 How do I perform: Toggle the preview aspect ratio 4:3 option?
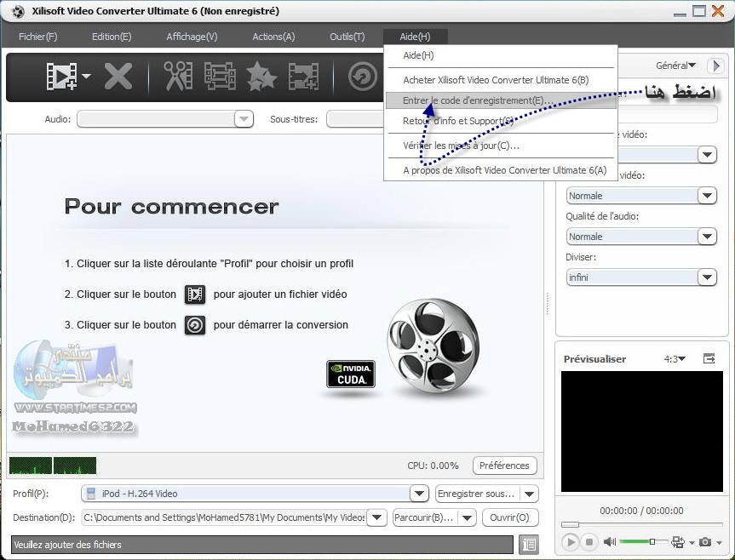673,358
